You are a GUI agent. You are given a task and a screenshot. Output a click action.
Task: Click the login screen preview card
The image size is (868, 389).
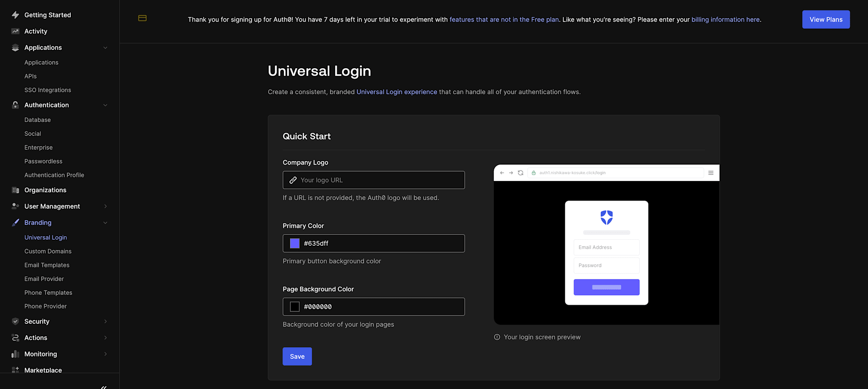click(x=607, y=253)
